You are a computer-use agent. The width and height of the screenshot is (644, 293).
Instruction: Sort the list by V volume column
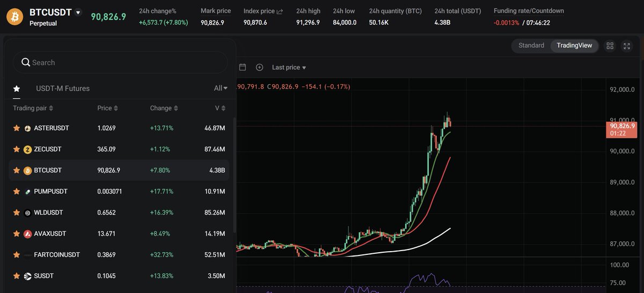click(x=220, y=108)
